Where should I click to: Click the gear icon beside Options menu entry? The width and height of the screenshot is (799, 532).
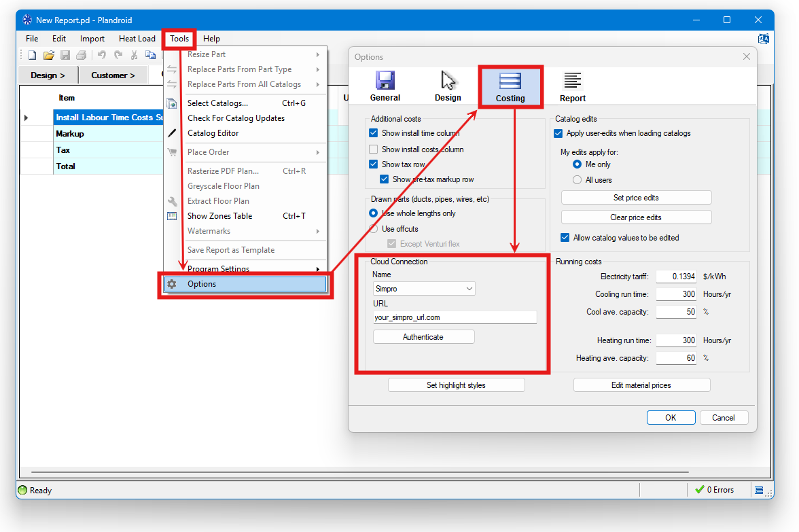click(172, 283)
